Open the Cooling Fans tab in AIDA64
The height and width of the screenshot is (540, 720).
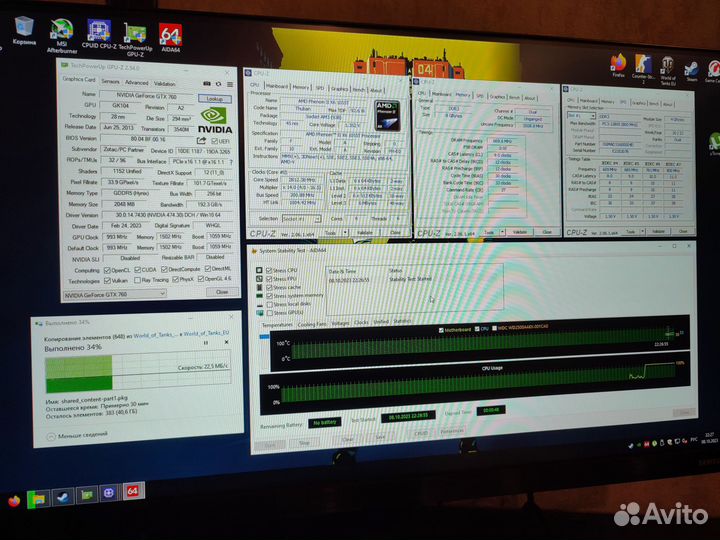[312, 324]
